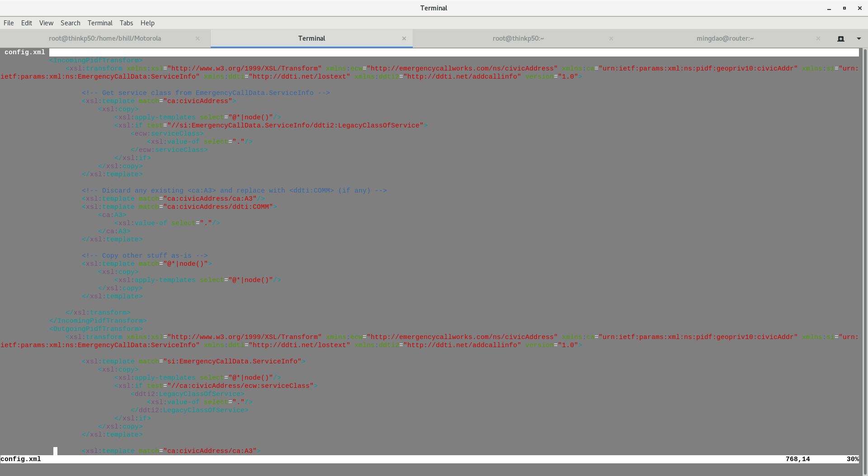This screenshot has height=476, width=868.
Task: Click the 'Discard any existing' comment line
Action: 234,191
